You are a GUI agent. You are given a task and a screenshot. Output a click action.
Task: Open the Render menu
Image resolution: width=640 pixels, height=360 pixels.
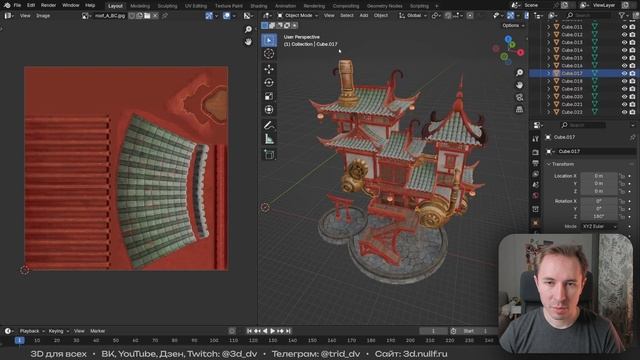pyautogui.click(x=48, y=5)
